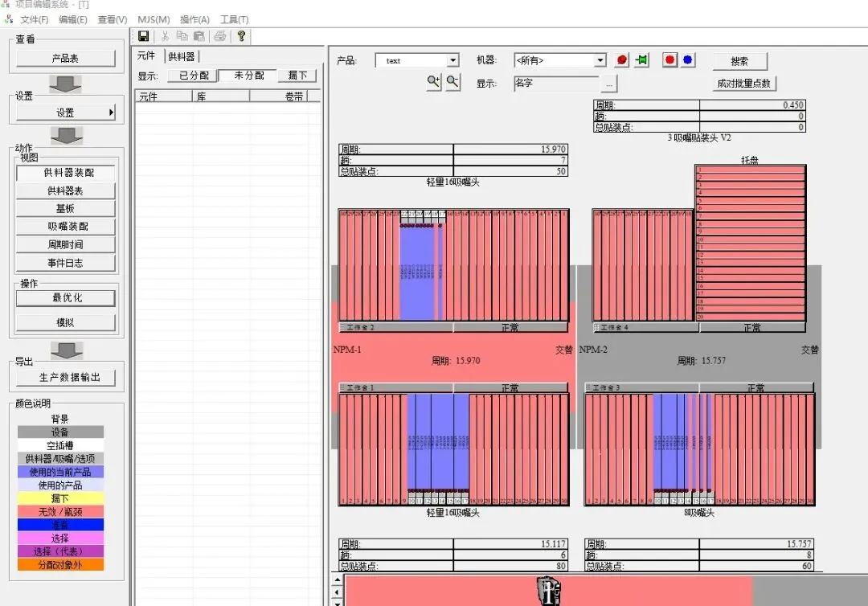Click the down arrow above 导出 section

pyautogui.click(x=67, y=351)
